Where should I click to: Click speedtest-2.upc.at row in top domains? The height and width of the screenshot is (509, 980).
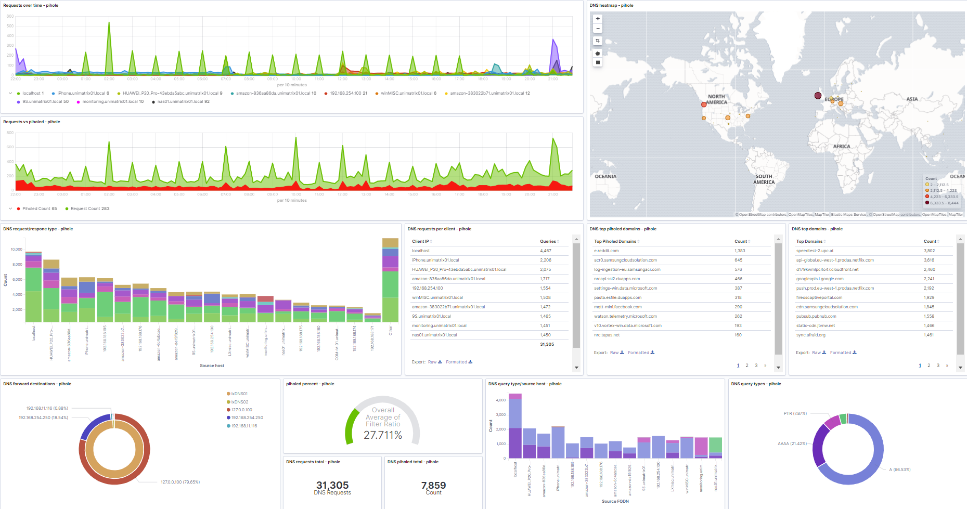(874, 251)
